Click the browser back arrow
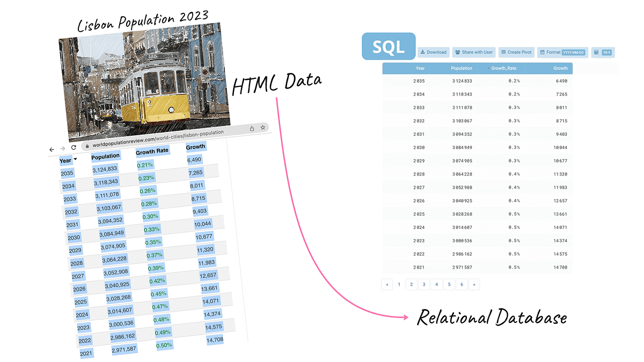 tap(52, 150)
